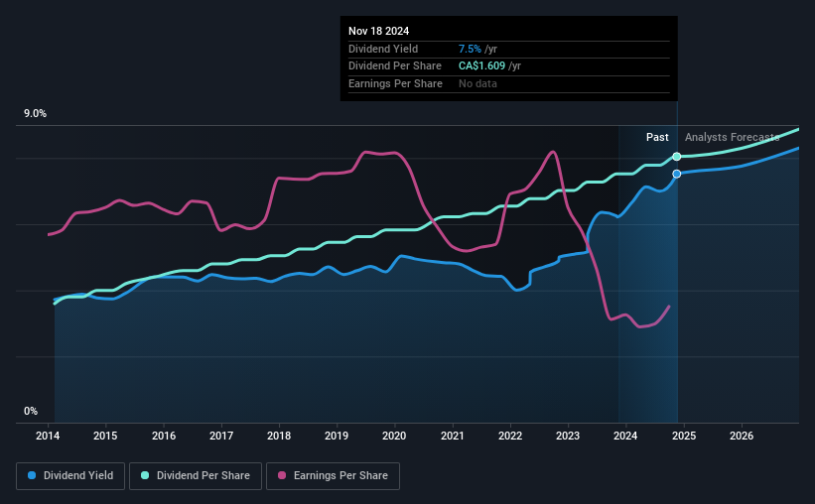The image size is (815, 504).
Task: Click the Nov 18 2024 tooltip date
Action: (378, 31)
